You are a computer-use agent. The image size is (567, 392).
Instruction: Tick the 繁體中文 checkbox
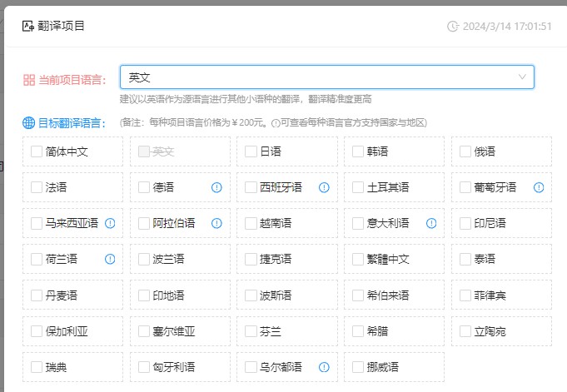(x=359, y=259)
